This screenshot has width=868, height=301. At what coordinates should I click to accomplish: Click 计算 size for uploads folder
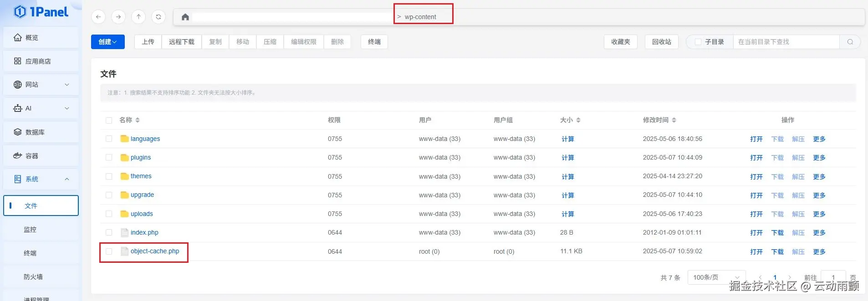568,214
